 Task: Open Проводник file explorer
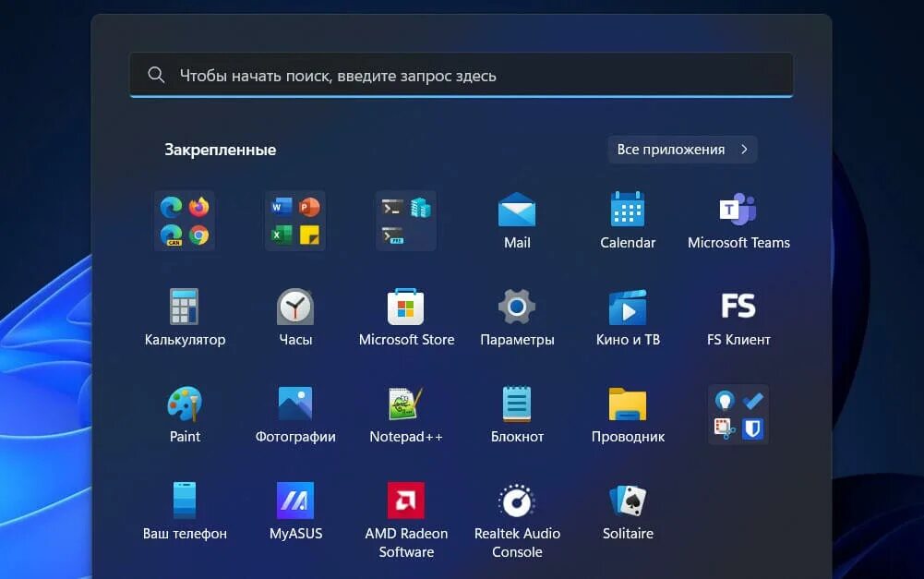click(628, 415)
